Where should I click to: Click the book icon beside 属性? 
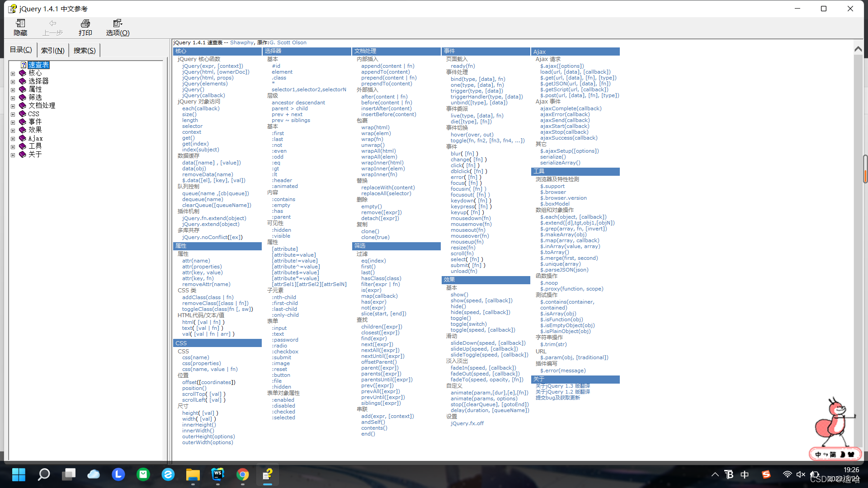(23, 89)
